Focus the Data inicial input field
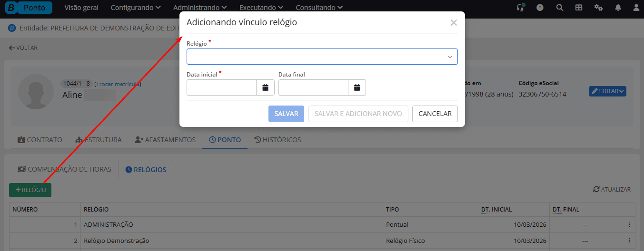The image size is (644, 251). [221, 87]
